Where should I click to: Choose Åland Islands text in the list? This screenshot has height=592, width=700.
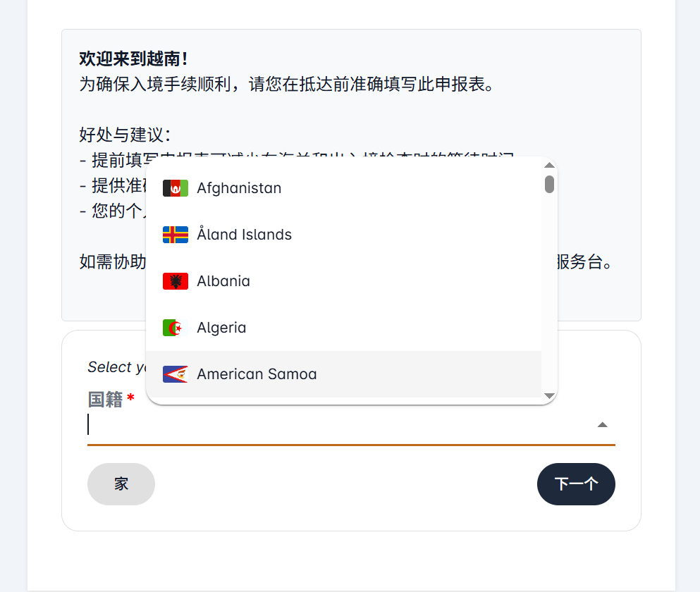244,235
